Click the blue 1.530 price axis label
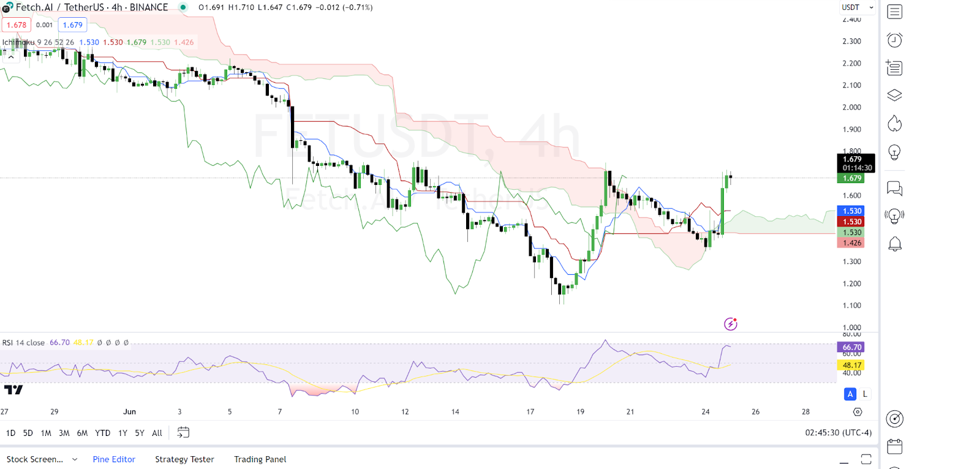The image size is (980, 469). point(850,211)
